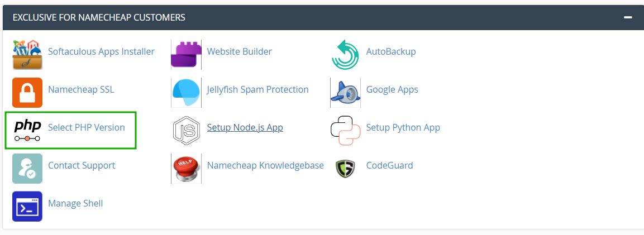The height and width of the screenshot is (235, 644).
Task: Click the Python logo icon
Action: (x=345, y=131)
